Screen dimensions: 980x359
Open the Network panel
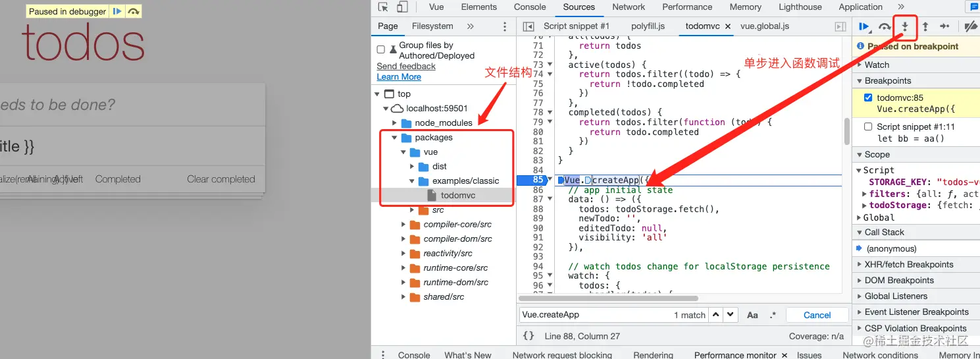coord(629,7)
